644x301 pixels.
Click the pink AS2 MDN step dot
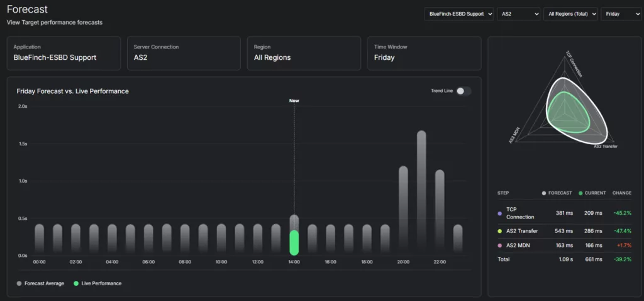(499, 245)
